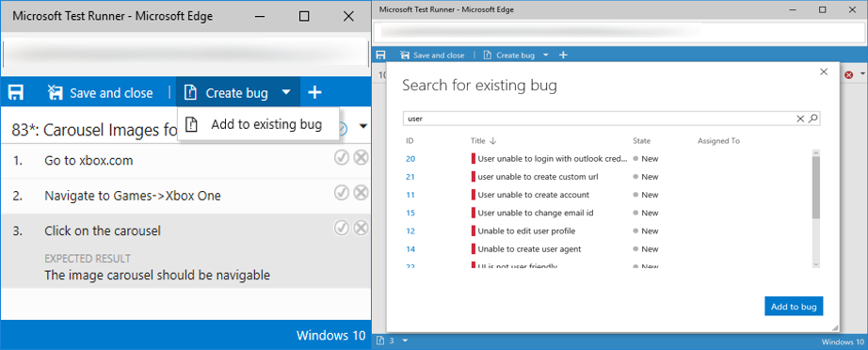The image size is (868, 350).
Task: Click the plus icon beside Create bug dropdown
Action: (314, 92)
